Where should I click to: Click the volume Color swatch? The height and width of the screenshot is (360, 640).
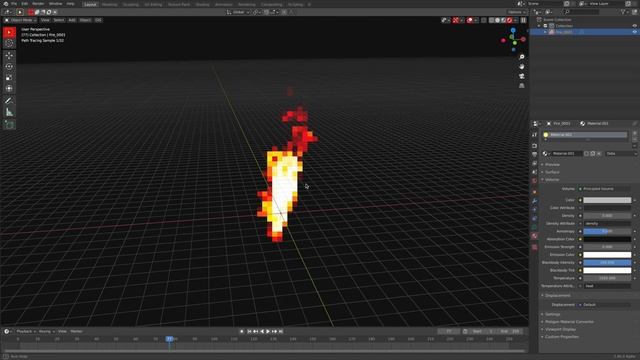tap(607, 200)
